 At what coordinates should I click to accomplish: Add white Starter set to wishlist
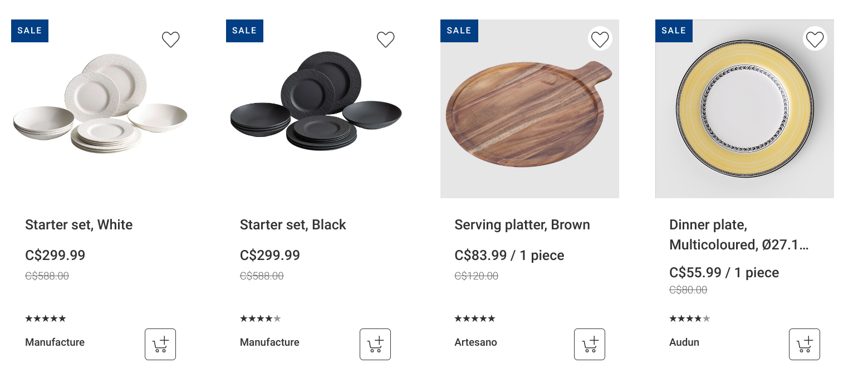pyautogui.click(x=171, y=40)
